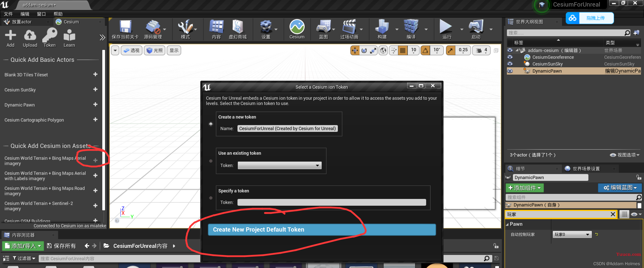Collapse the Pawn category

tap(507, 224)
